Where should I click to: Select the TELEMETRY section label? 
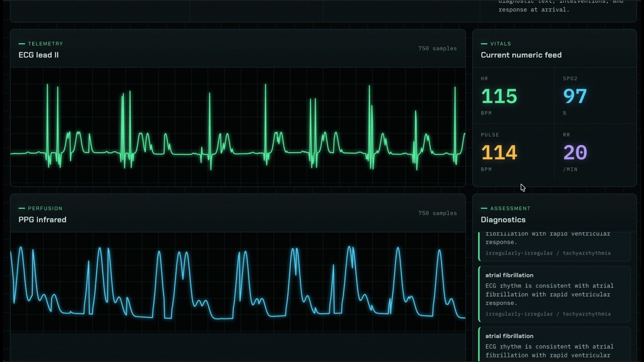pos(45,44)
